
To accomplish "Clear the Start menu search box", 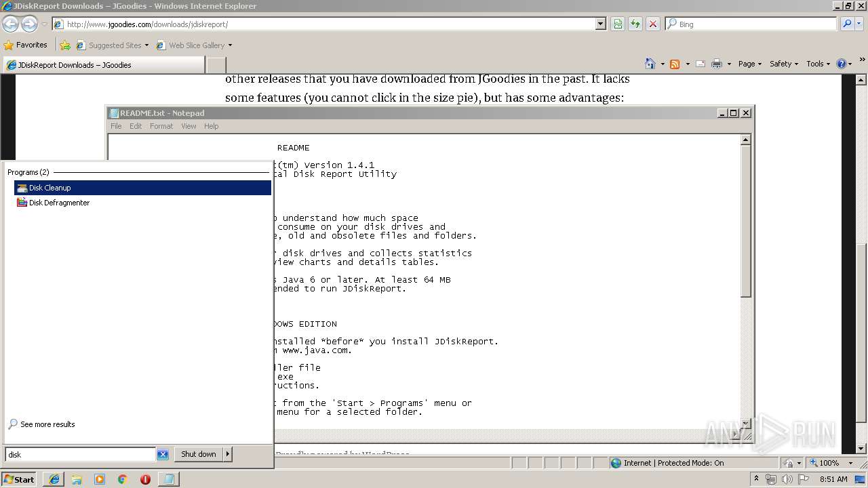I will [x=163, y=454].
